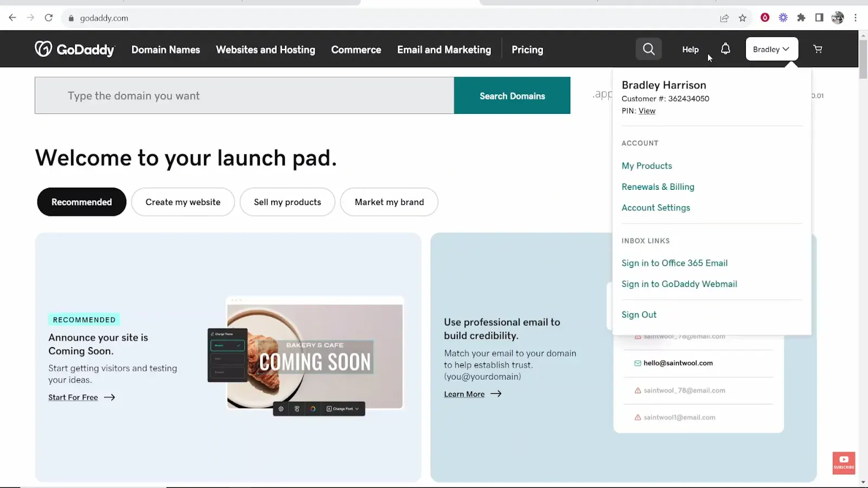Click the red YouTube Subscribe badge
Image resolution: width=868 pixels, height=488 pixels.
point(844,463)
